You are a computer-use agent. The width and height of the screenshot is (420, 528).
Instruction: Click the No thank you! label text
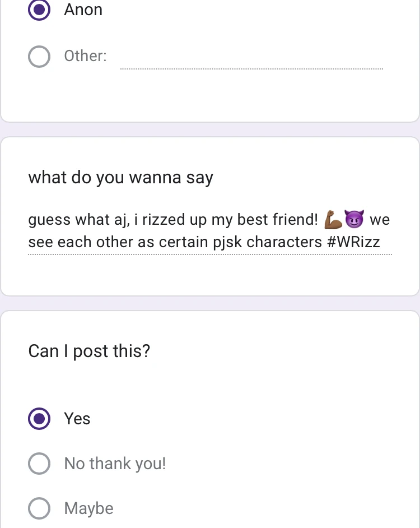114,464
